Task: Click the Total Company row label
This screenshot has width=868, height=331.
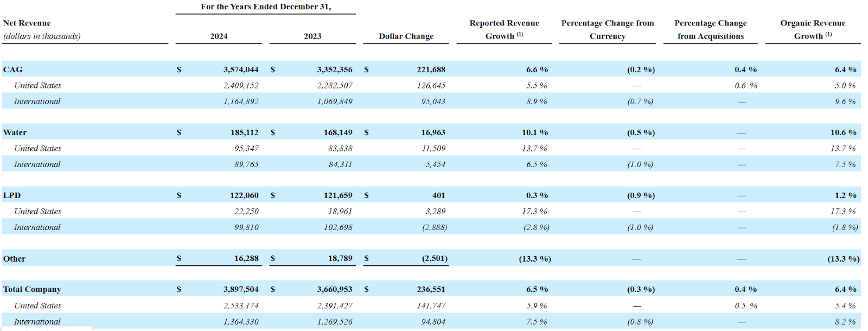Action: pos(32,289)
